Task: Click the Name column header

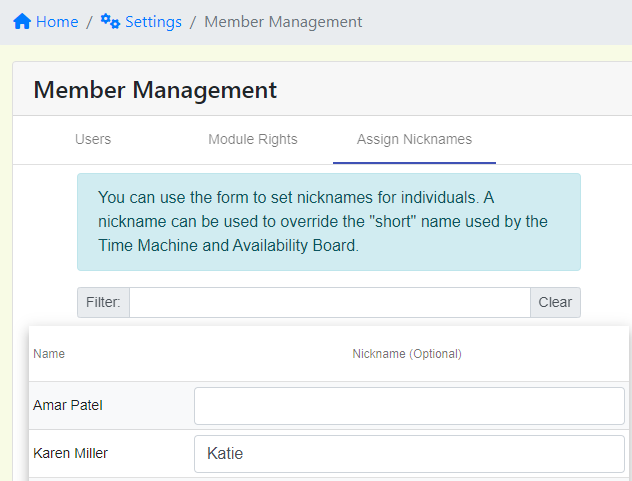Action: (x=49, y=354)
